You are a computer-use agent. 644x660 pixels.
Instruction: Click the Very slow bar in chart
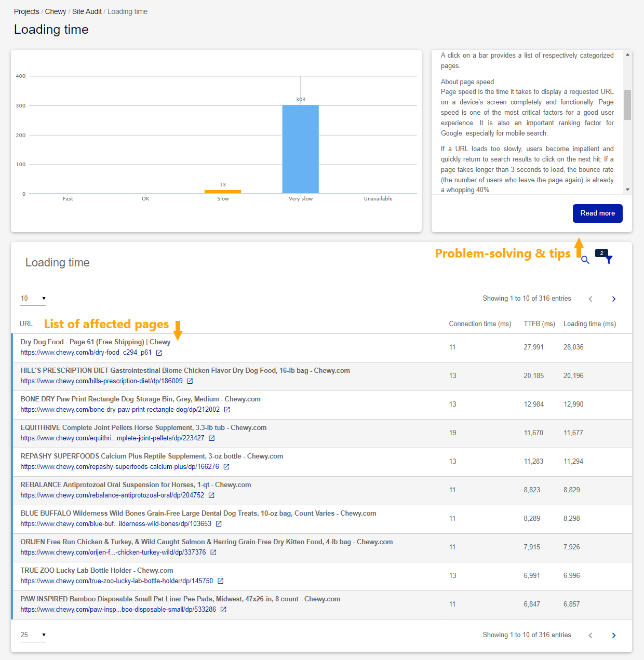[301, 149]
